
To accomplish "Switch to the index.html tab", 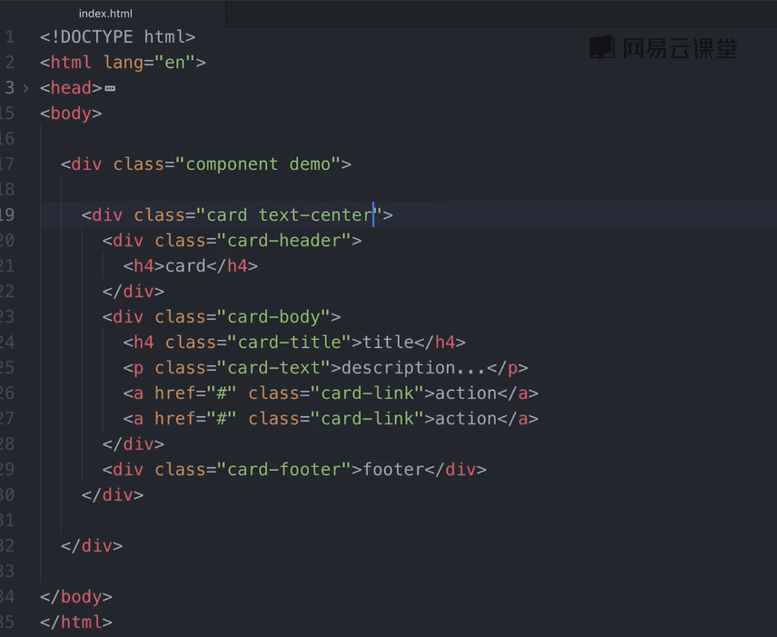I will coord(106,13).
